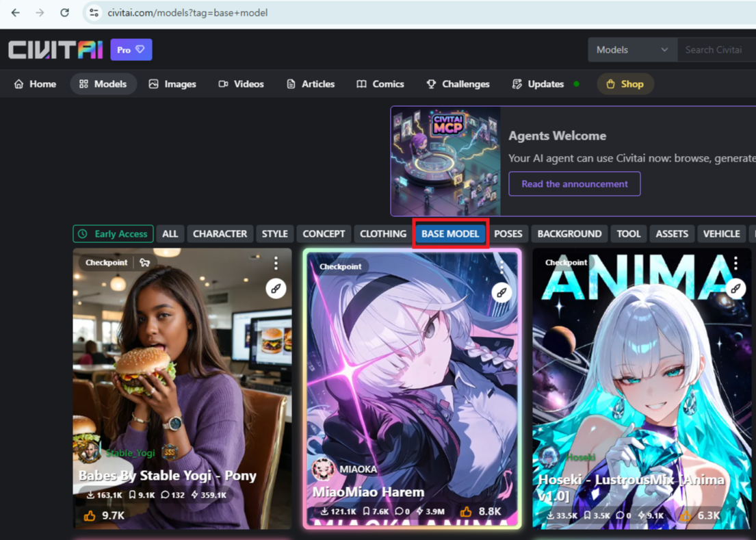Click generate brush icon on Hoseki LustrousMix card
Viewport: 756px width, 540px height.
tap(735, 288)
